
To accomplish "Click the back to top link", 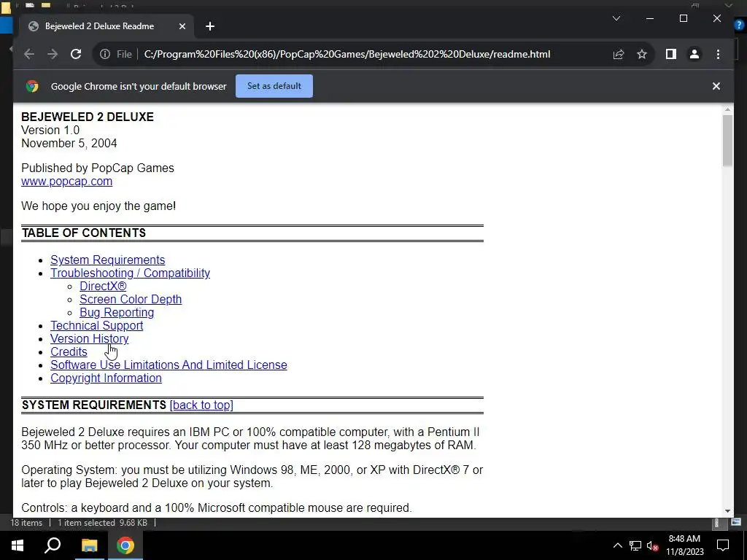I will (201, 405).
